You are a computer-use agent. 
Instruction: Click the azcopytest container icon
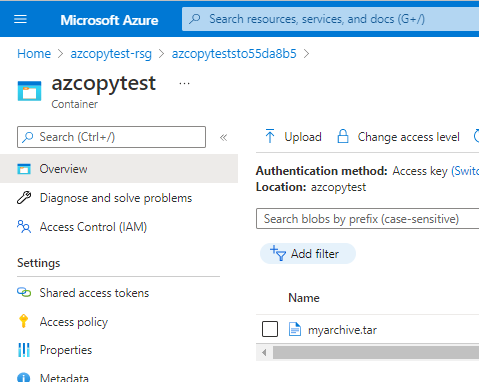tap(29, 91)
